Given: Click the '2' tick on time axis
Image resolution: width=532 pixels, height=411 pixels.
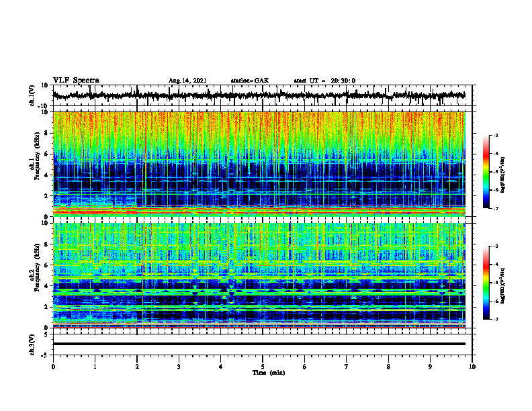Looking at the screenshot, I should (x=137, y=367).
